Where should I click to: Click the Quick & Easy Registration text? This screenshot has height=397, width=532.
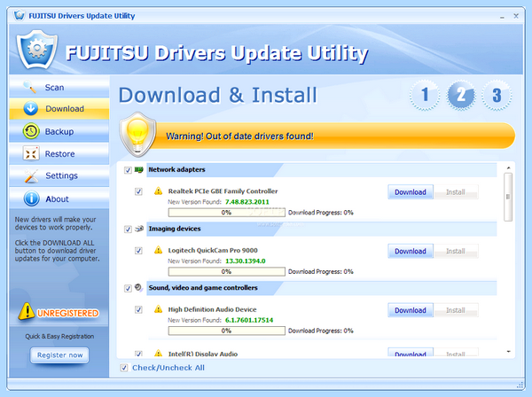tap(59, 337)
